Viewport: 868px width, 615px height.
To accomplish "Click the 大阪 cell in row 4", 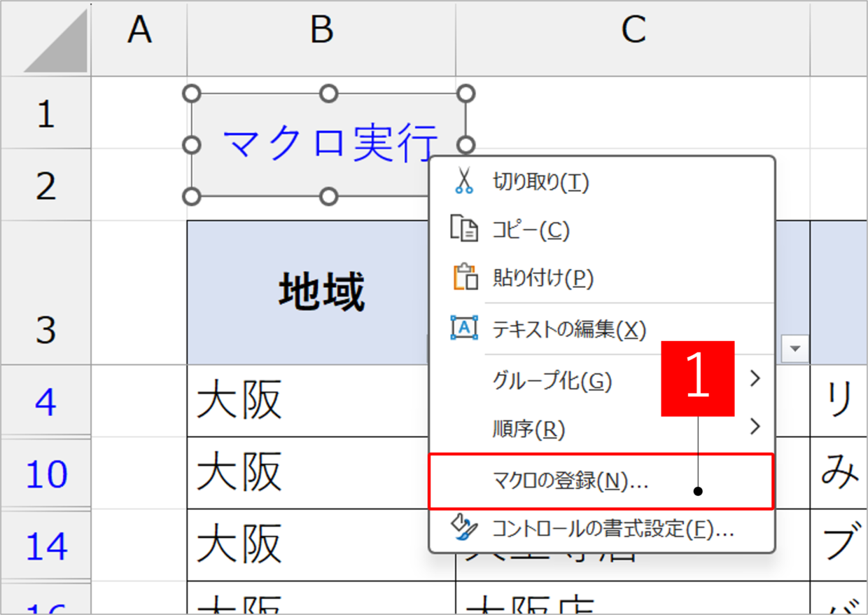I will (321, 401).
